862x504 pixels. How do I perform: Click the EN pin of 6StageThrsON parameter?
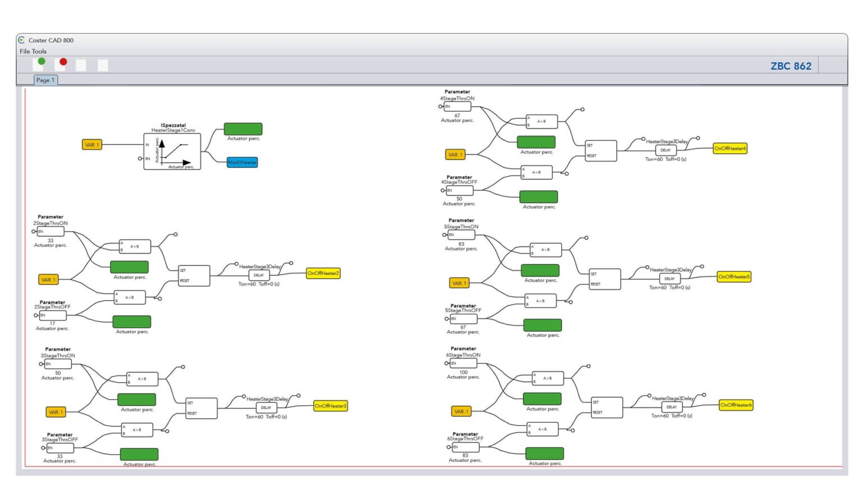pyautogui.click(x=446, y=363)
